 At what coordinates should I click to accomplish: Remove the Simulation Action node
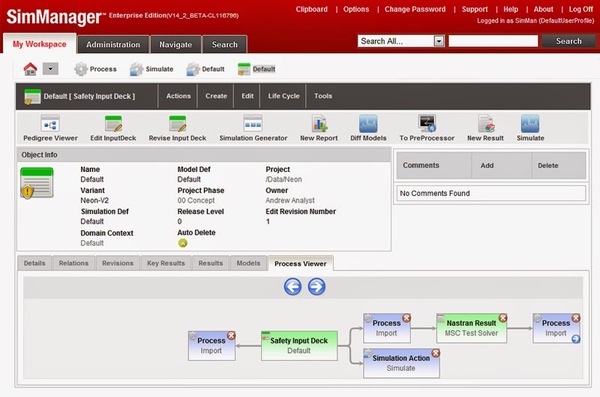(x=435, y=353)
